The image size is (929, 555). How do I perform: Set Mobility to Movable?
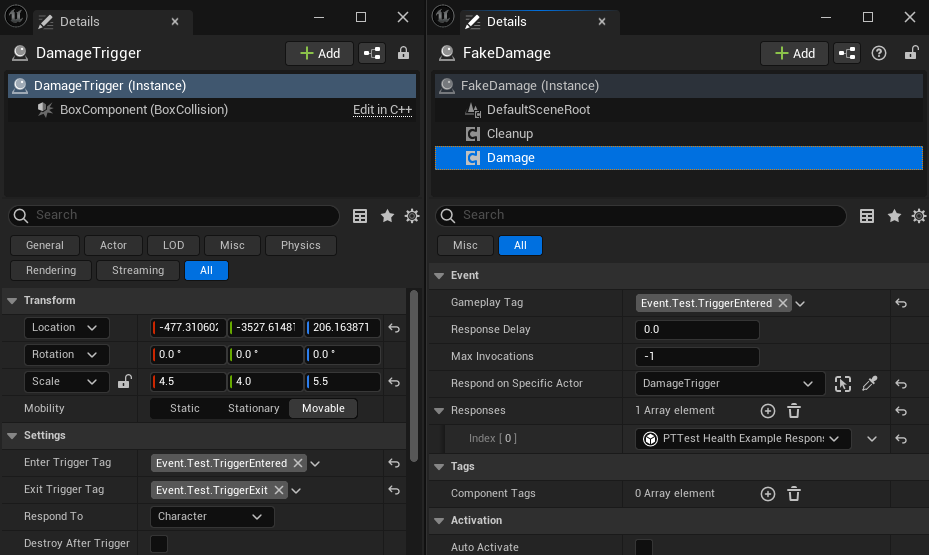(x=323, y=409)
